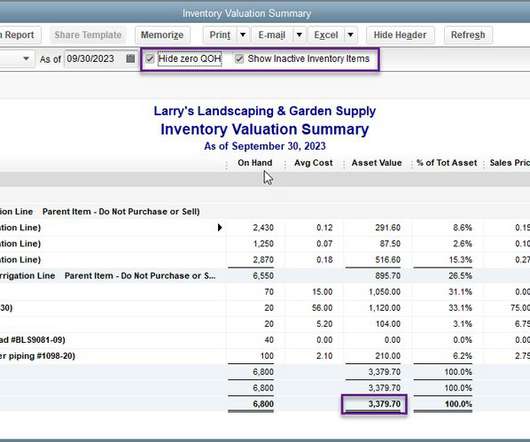This screenshot has width=530, height=442.
Task: Open the Excel dropdown arrow
Action: 351,35
